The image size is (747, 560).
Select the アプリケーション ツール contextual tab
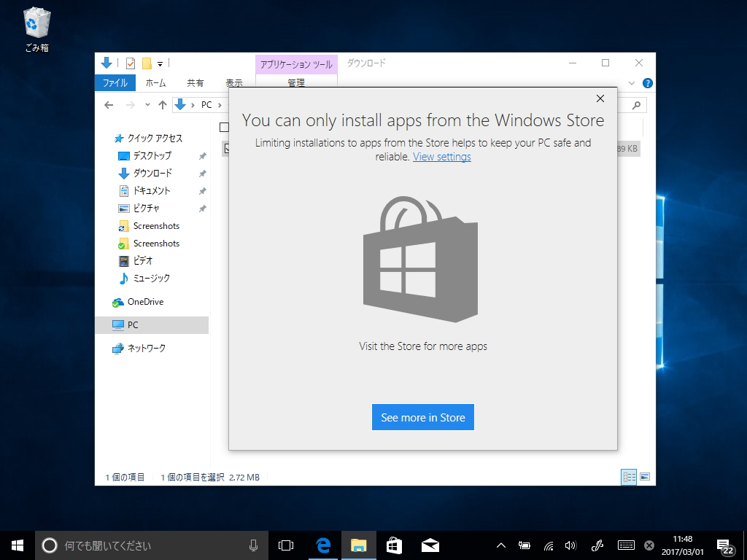296,64
